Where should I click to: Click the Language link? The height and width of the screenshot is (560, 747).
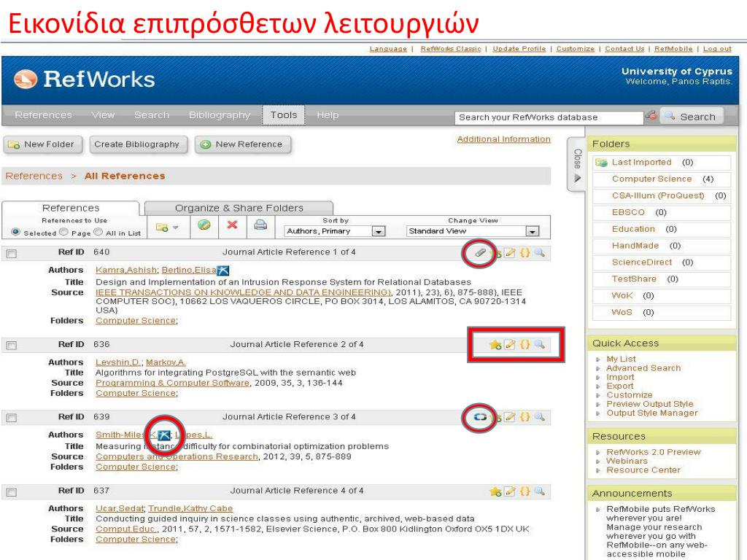[x=388, y=49]
